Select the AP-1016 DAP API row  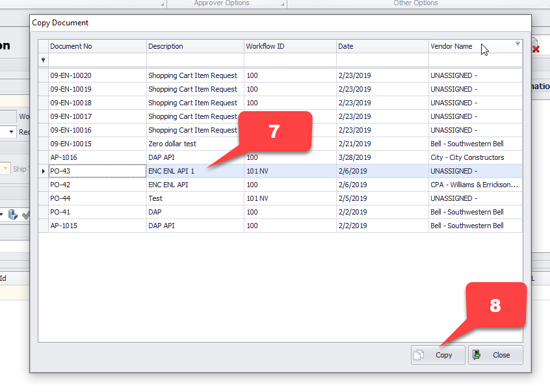pyautogui.click(x=195, y=157)
